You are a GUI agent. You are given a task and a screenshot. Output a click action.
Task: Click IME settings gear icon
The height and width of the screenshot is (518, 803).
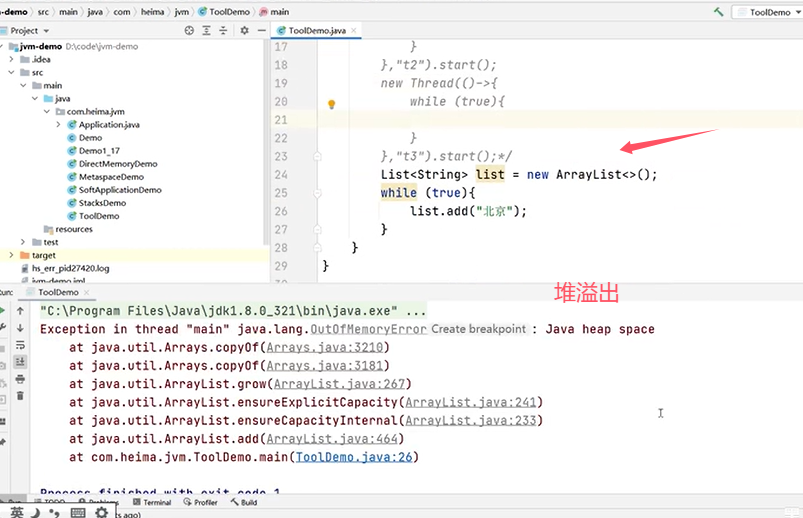click(101, 512)
